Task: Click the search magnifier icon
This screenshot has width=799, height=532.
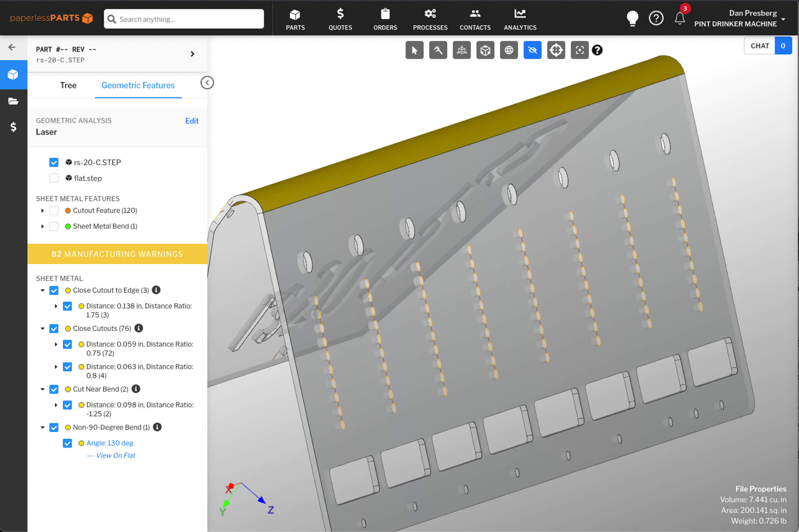Action: 112,19
